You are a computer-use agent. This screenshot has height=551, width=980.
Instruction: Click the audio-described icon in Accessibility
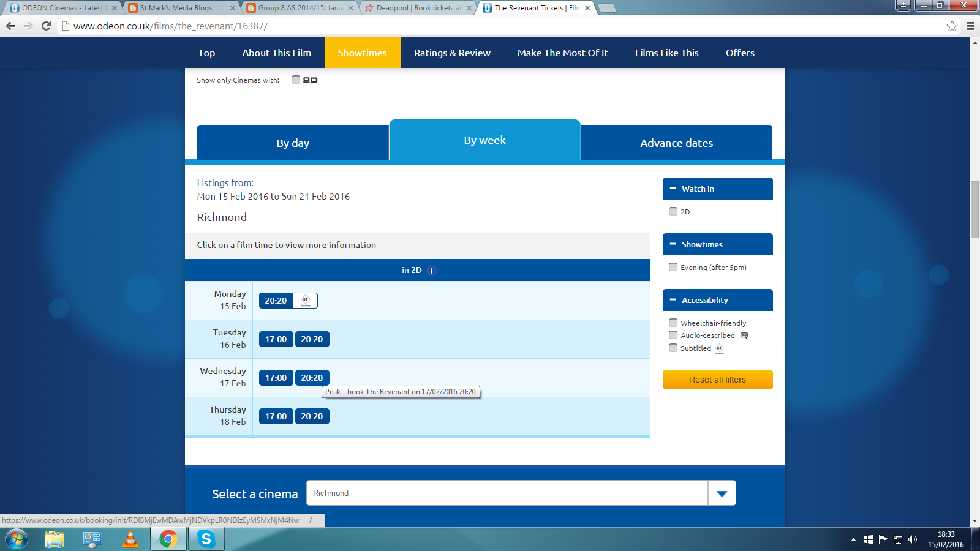744,335
